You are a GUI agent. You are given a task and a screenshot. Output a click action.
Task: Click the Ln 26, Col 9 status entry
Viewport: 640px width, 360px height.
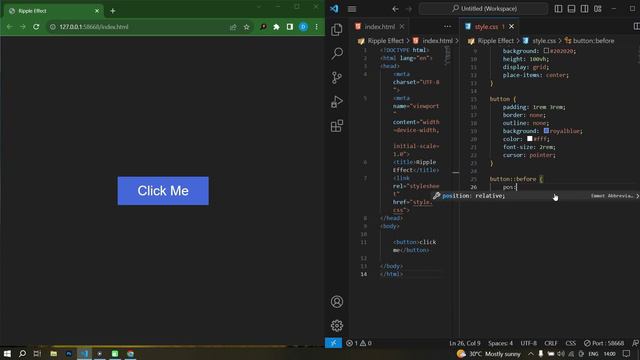tap(464, 343)
